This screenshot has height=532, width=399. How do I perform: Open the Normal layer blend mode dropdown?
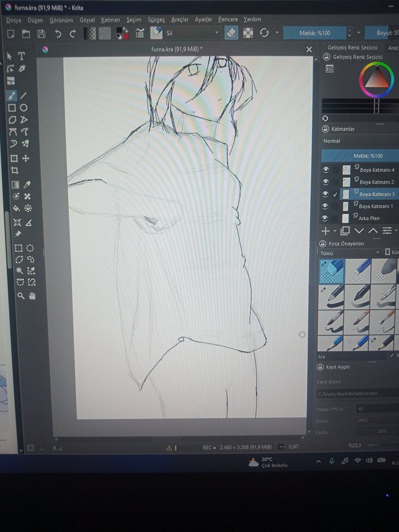[x=360, y=141]
